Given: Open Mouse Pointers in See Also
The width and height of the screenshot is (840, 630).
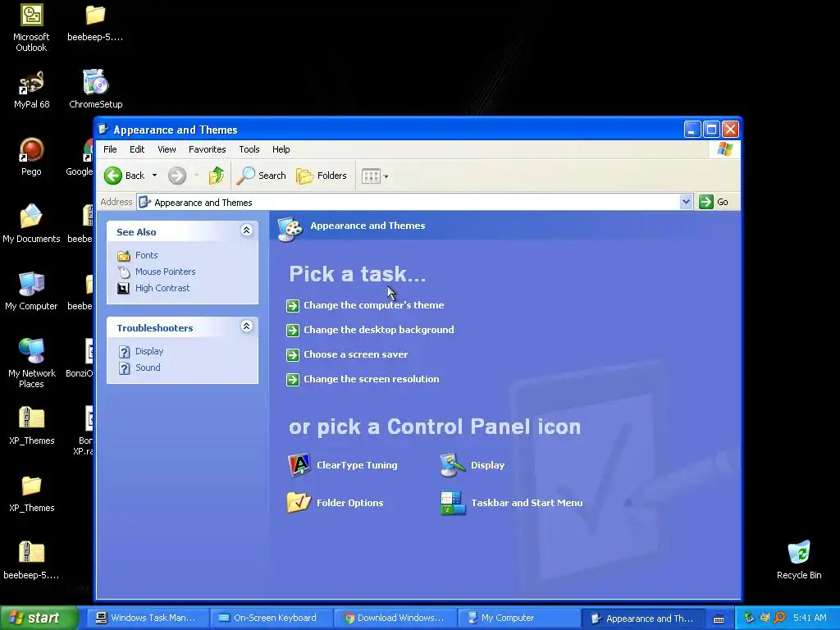Looking at the screenshot, I should pos(165,272).
